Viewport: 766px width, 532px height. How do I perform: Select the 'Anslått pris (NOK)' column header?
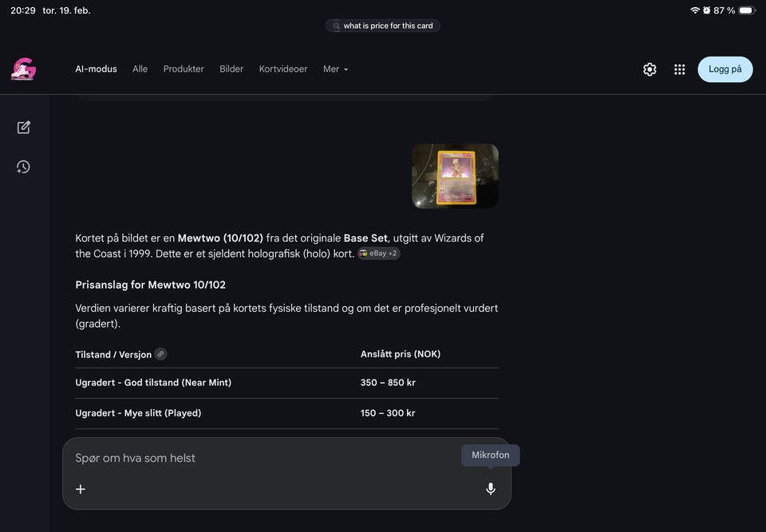pyautogui.click(x=401, y=353)
